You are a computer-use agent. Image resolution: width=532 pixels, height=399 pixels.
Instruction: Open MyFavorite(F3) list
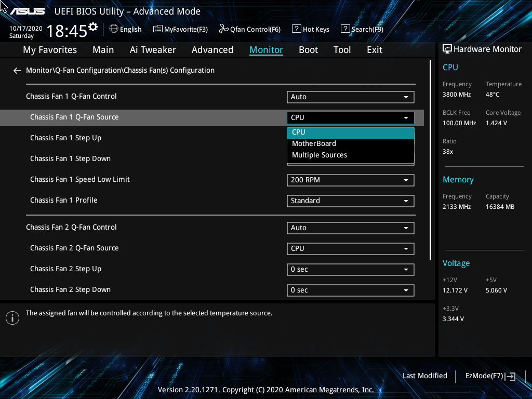click(180, 29)
